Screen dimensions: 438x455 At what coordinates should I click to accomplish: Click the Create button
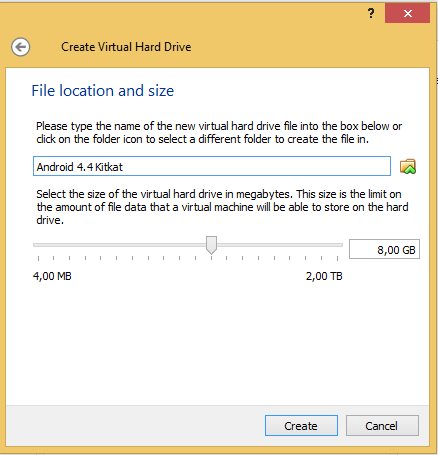pos(301,426)
